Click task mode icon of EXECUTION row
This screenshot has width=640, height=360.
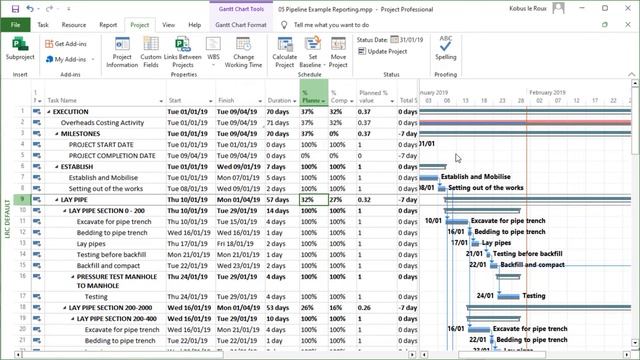coord(37,111)
